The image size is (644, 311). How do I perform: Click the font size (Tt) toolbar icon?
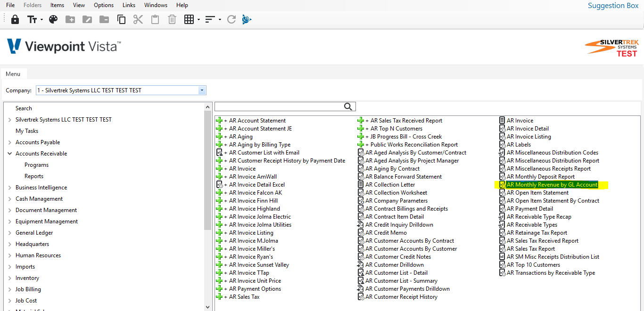32,19
